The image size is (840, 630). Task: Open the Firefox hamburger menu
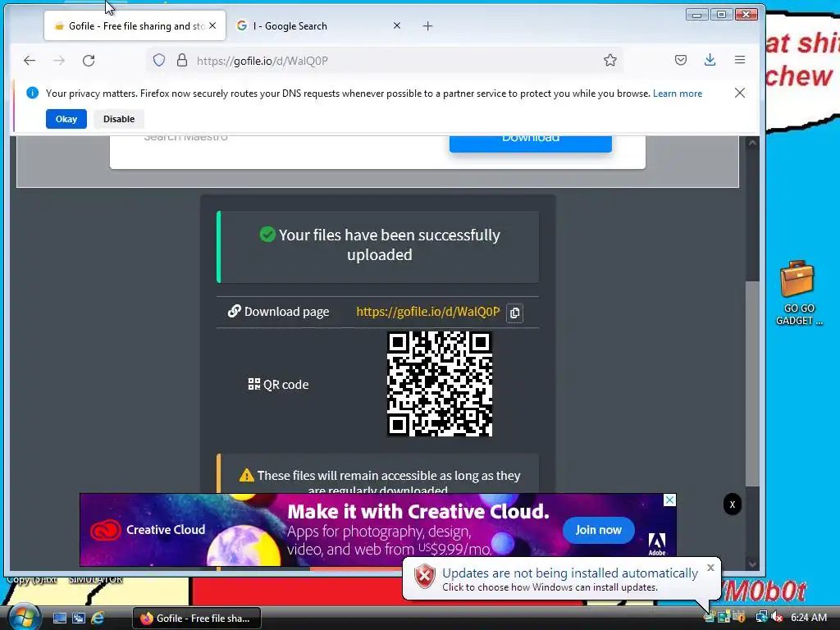coord(740,60)
